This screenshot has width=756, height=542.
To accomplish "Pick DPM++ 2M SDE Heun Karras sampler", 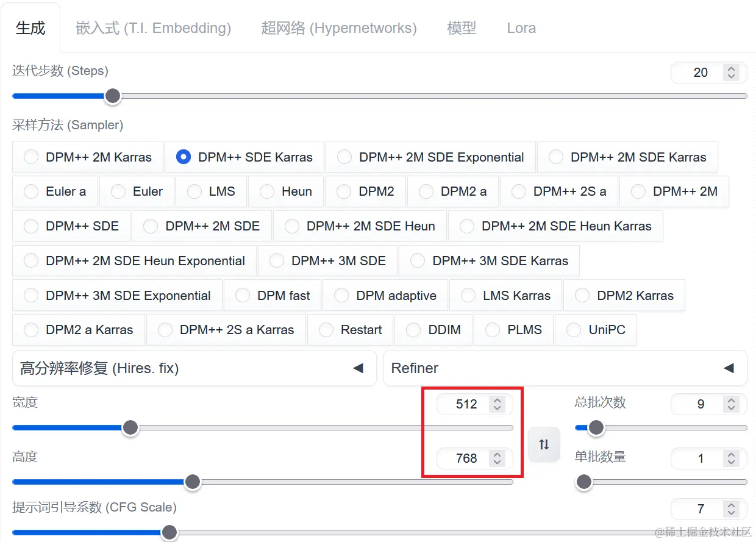I will [555, 226].
